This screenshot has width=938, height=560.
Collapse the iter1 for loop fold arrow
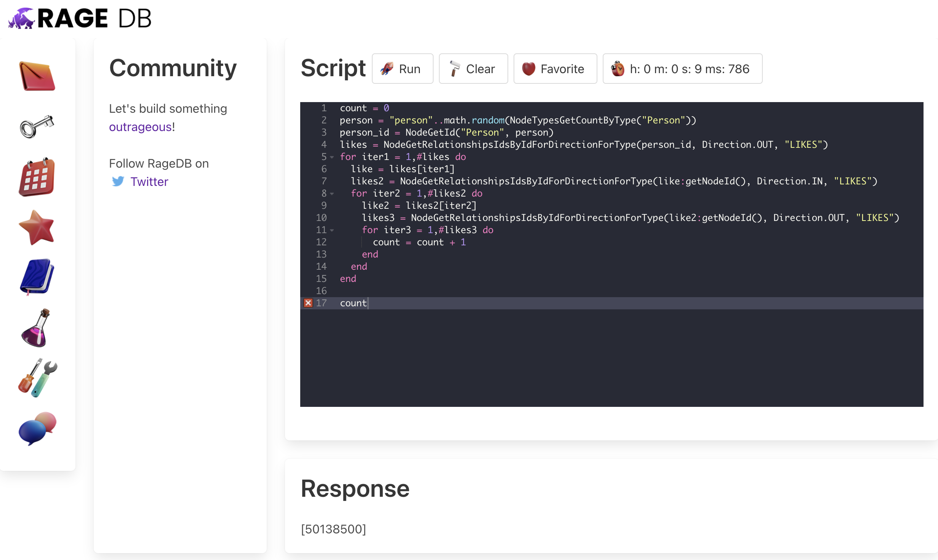(332, 157)
